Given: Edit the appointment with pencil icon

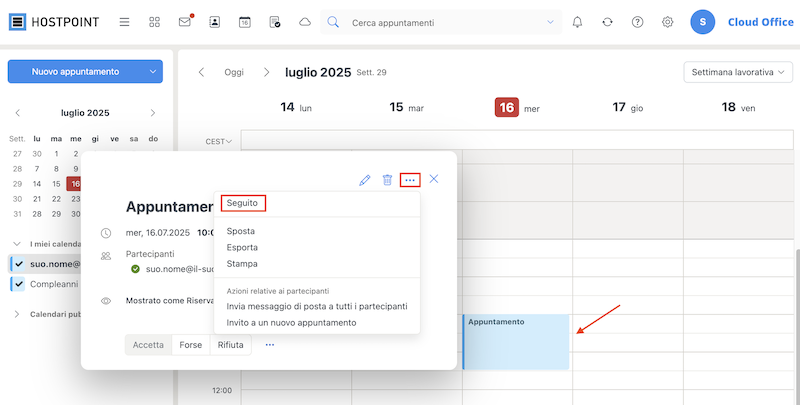Looking at the screenshot, I should [364, 180].
